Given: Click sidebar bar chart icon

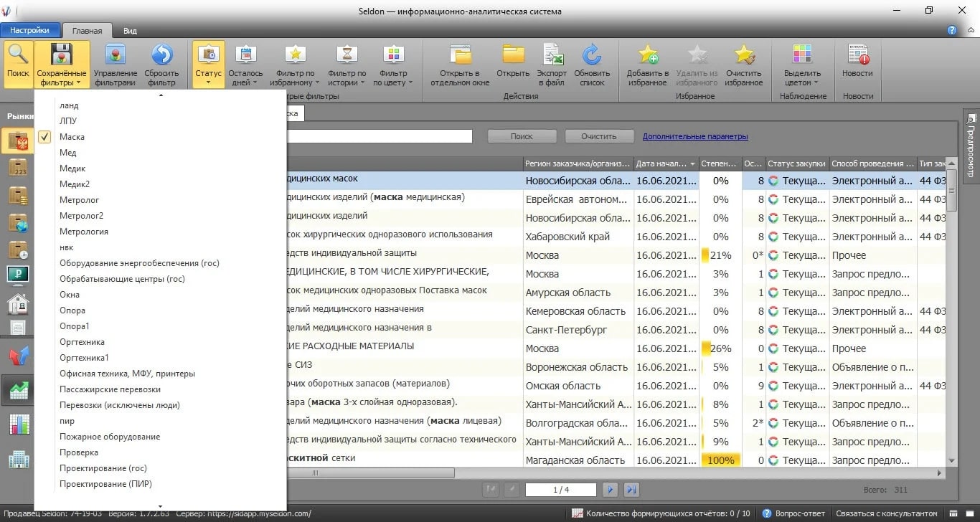Looking at the screenshot, I should [x=19, y=424].
